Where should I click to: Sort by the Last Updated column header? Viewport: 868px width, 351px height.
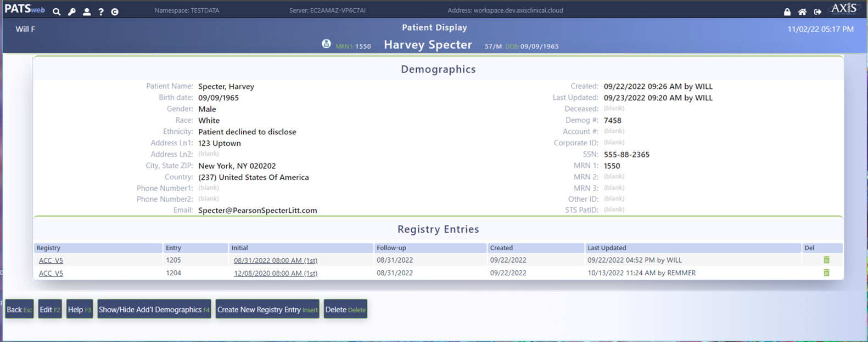pos(693,248)
